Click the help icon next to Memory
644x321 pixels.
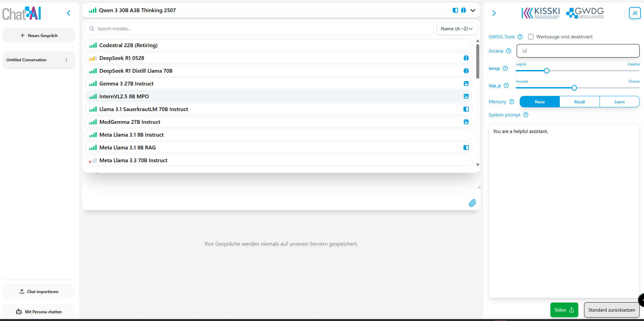[x=512, y=102]
